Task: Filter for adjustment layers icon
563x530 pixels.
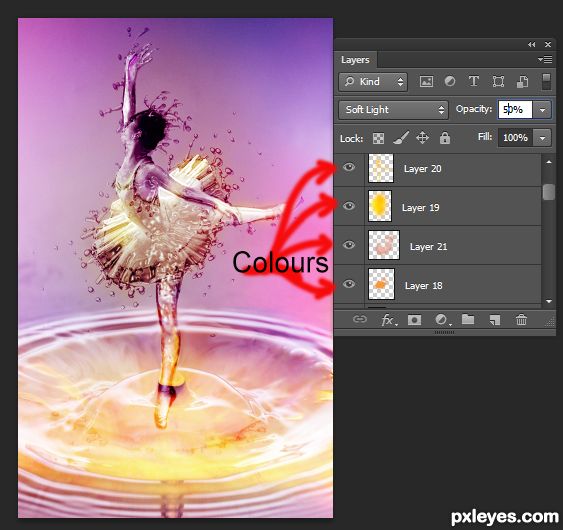Action: point(450,82)
